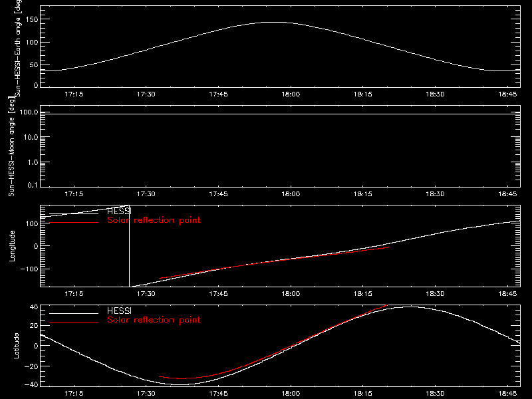Viewport: 532px width, 399px height.
Task: Click the 40 tick on Latitude plot
Action: coord(34,307)
